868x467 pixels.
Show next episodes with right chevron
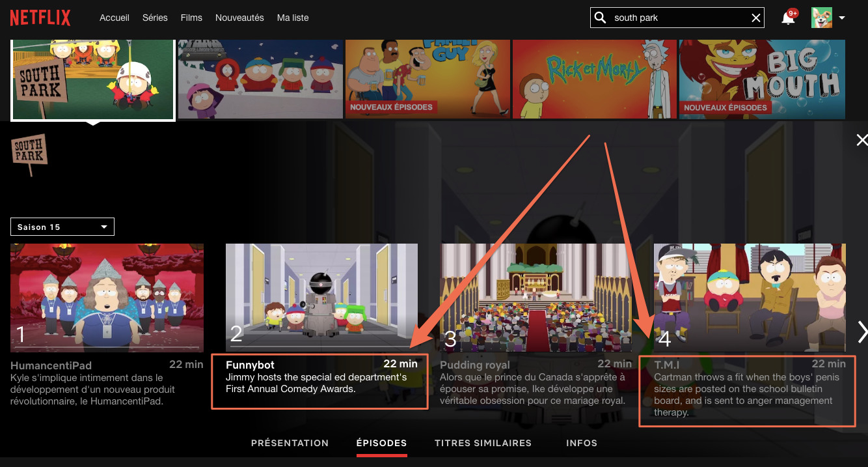[862, 332]
